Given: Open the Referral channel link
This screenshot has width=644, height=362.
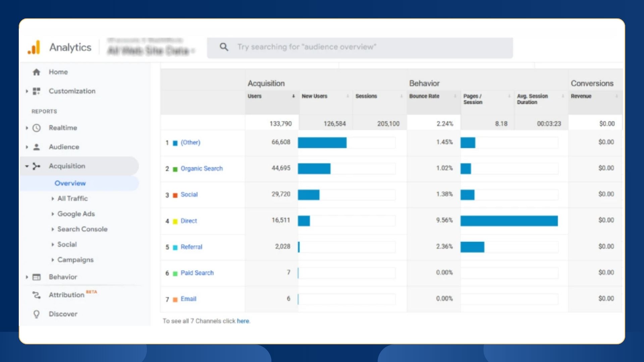Looking at the screenshot, I should [x=192, y=247].
